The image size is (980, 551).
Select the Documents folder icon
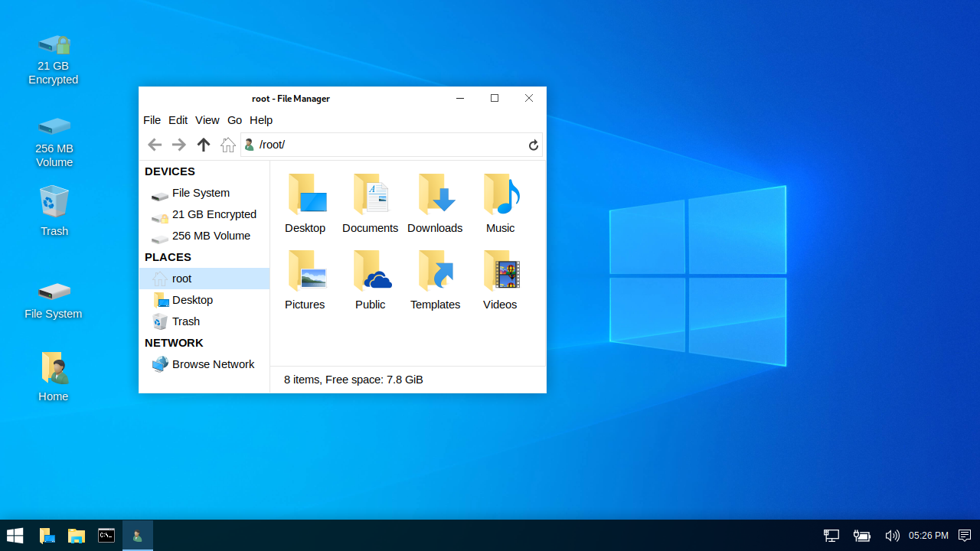click(x=370, y=204)
